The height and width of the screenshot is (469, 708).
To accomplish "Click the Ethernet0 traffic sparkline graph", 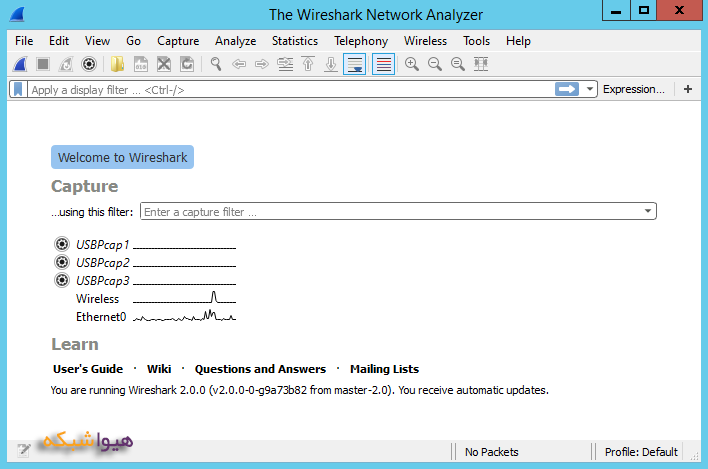I will 185,317.
